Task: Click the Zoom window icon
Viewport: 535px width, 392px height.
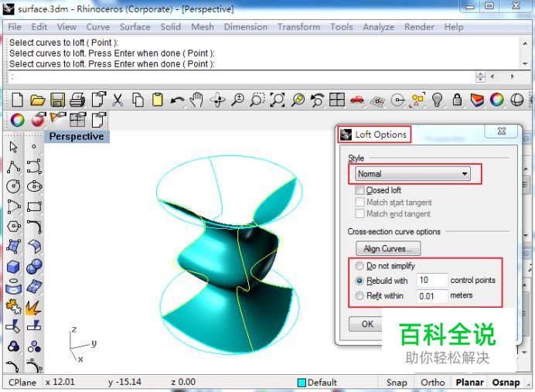Action: (257, 100)
